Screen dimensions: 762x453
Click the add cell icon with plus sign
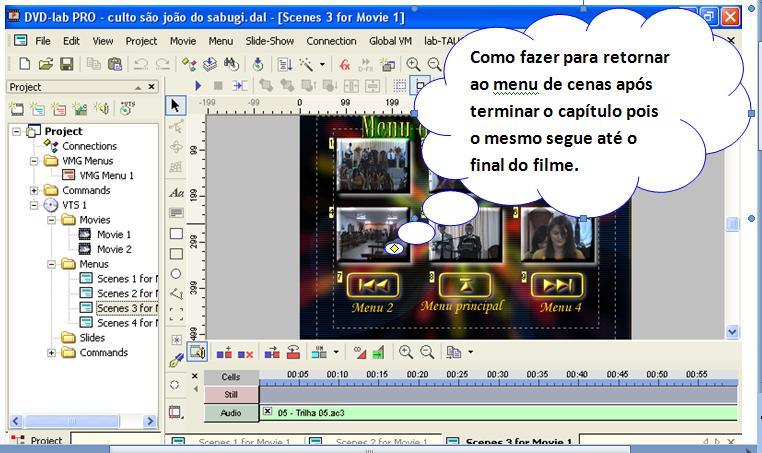click(224, 353)
